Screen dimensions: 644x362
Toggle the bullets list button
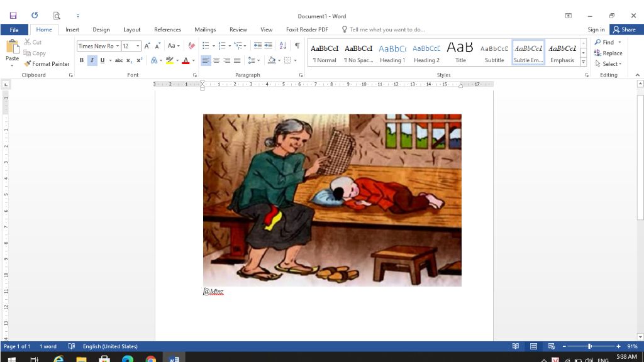point(206,45)
